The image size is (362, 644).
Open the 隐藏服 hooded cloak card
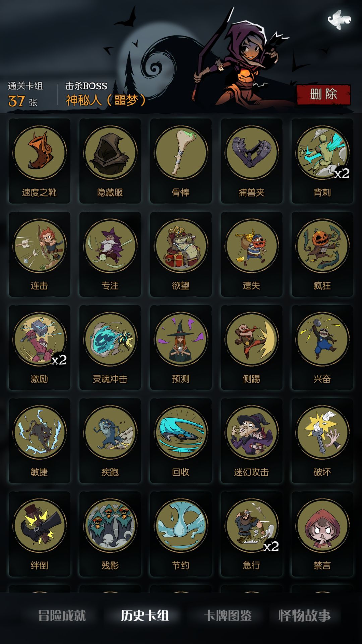110,161
